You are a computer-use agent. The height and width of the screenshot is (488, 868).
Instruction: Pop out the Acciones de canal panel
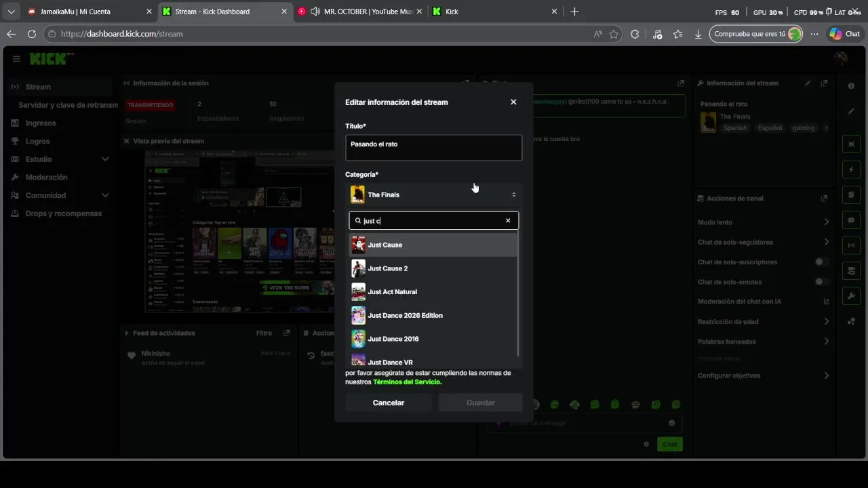(824, 199)
